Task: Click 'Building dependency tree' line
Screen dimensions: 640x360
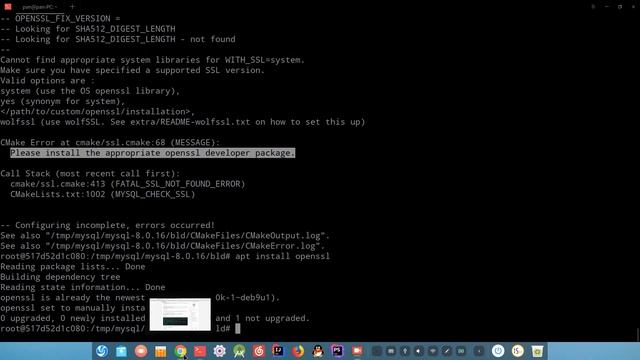Action: click(x=60, y=277)
